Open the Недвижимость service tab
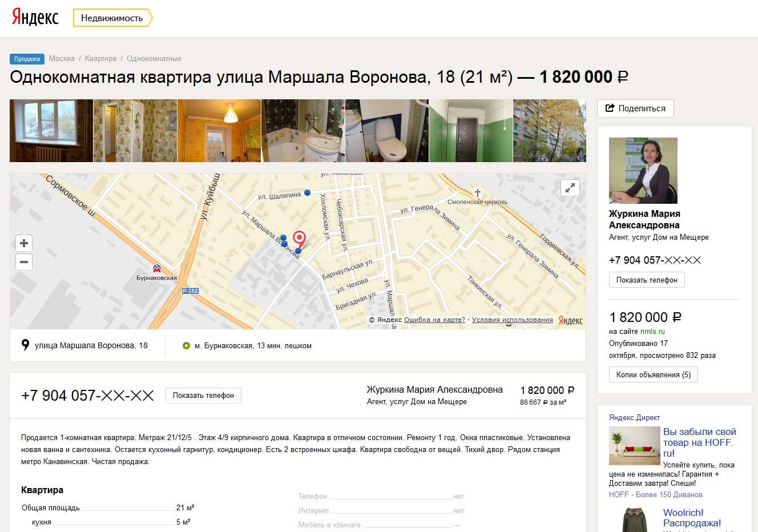The width and height of the screenshot is (758, 532). [112, 18]
